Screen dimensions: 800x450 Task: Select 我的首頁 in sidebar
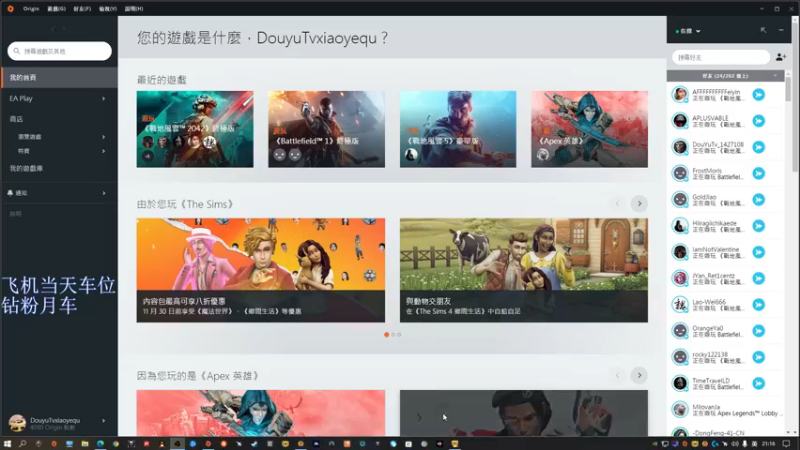[59, 78]
